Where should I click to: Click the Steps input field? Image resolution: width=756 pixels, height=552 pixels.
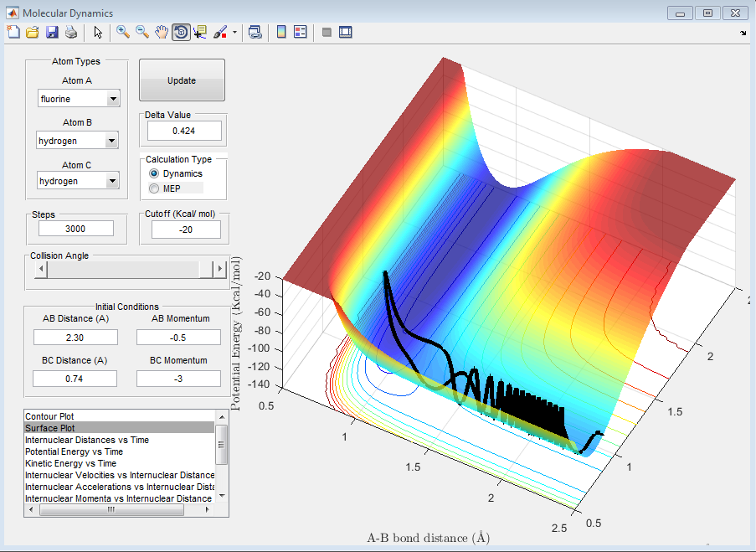coord(76,229)
